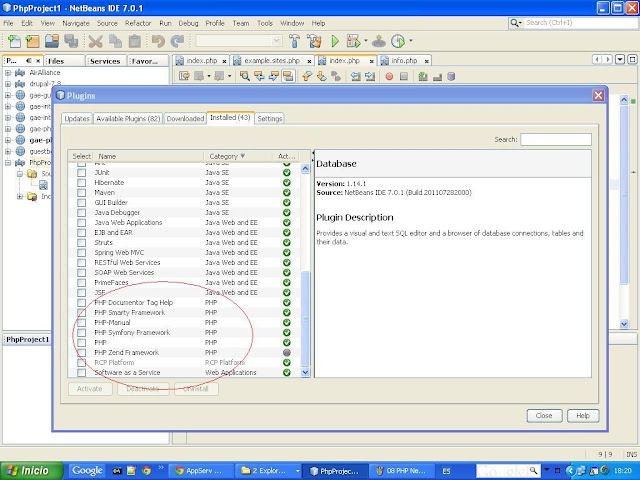This screenshot has width=640, height=480.
Task: Check the JUnit plugin checkbox
Action: click(82, 173)
